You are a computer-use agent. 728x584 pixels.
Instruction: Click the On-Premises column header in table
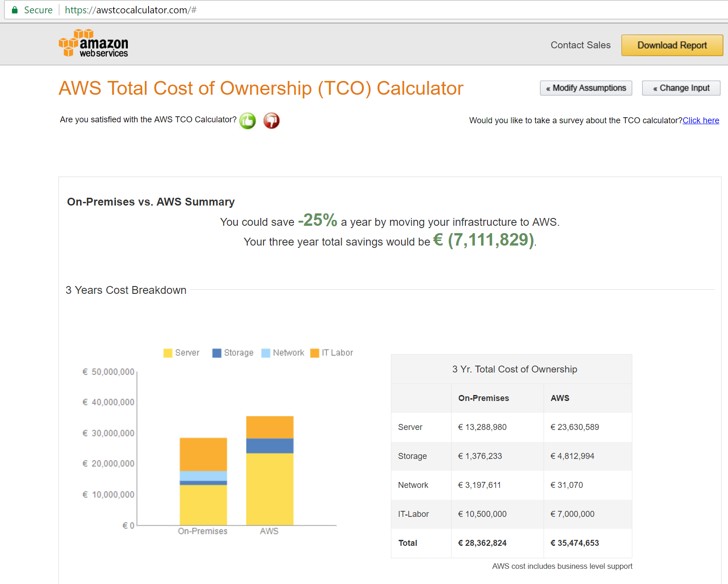point(483,398)
